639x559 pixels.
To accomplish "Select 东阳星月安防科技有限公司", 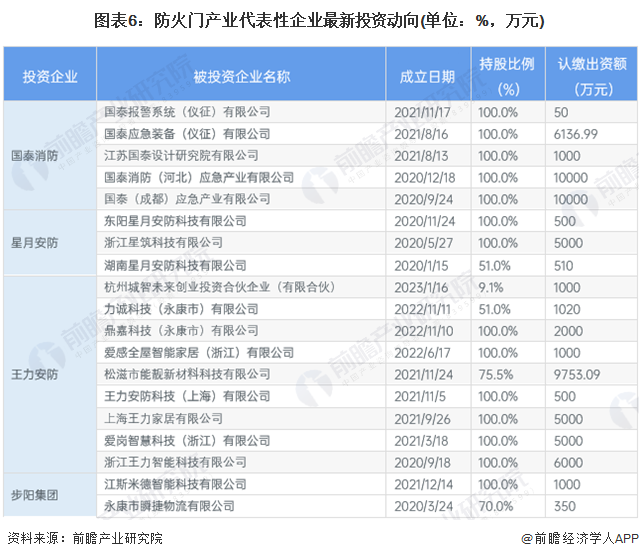I will 175,221.
